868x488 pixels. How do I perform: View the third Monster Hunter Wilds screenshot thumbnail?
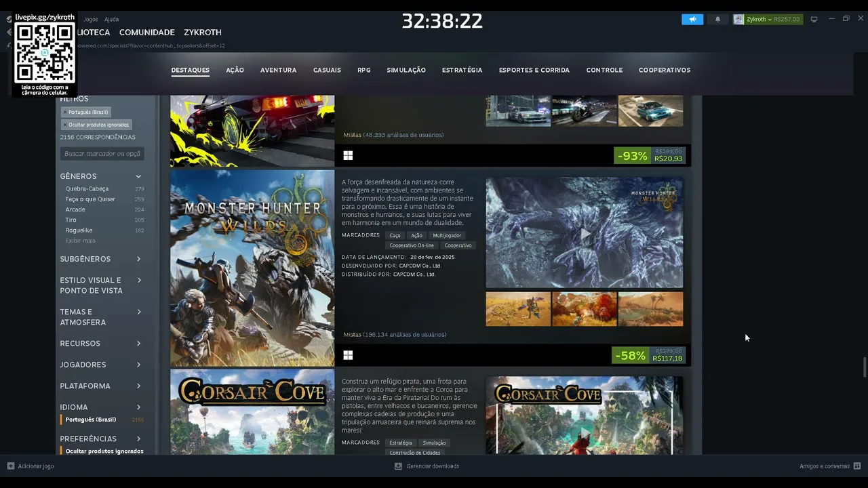651,309
